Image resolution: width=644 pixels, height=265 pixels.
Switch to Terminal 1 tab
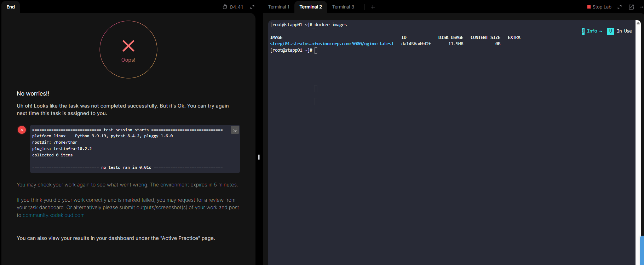(278, 7)
